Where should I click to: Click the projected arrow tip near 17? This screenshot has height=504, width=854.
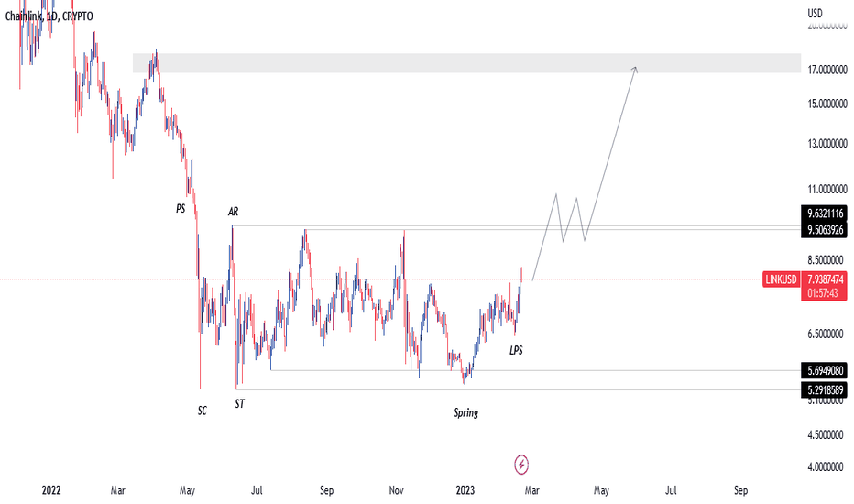[x=635, y=68]
